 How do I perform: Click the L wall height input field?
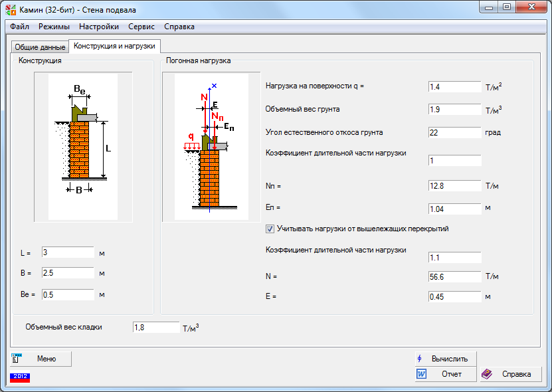tap(68, 252)
